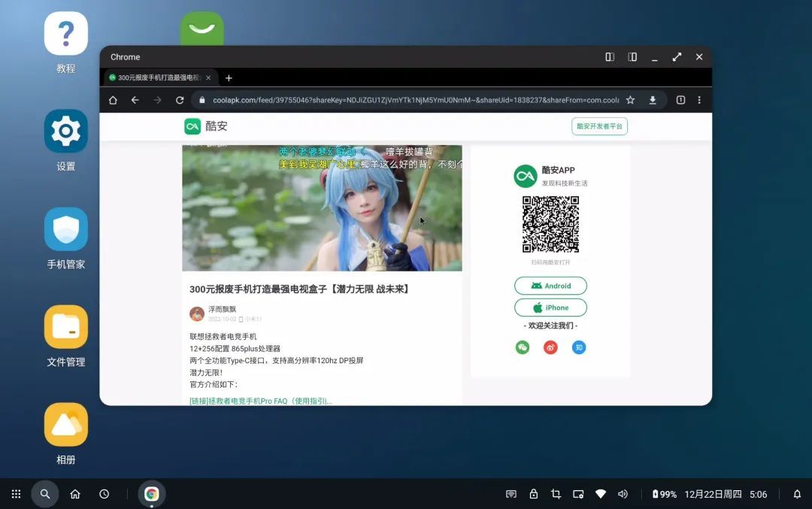The image size is (812, 509).
Task: Open the tab switcher showing one tab
Action: 680,100
